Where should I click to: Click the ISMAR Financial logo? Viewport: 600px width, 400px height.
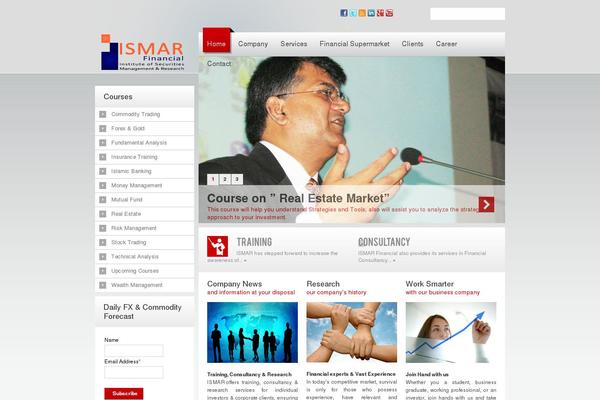pyautogui.click(x=142, y=52)
